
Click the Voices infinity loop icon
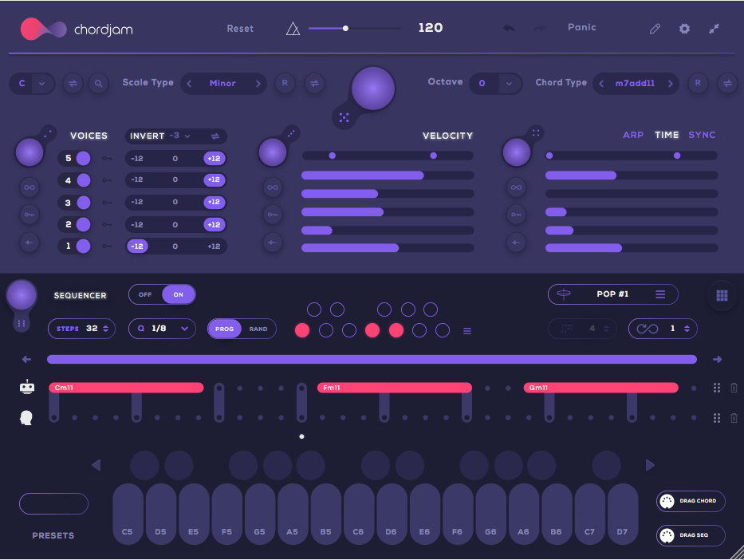pyautogui.click(x=30, y=187)
